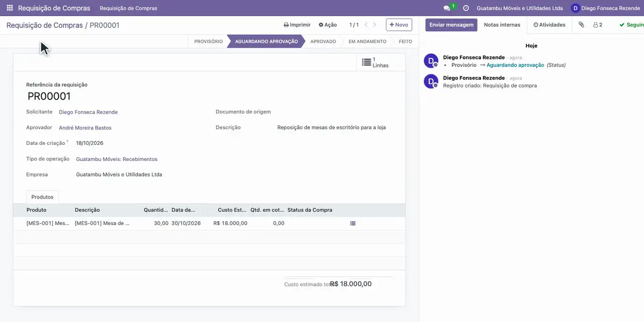Switch to the Notas internas tab
This screenshot has width=644, height=322.
click(502, 25)
